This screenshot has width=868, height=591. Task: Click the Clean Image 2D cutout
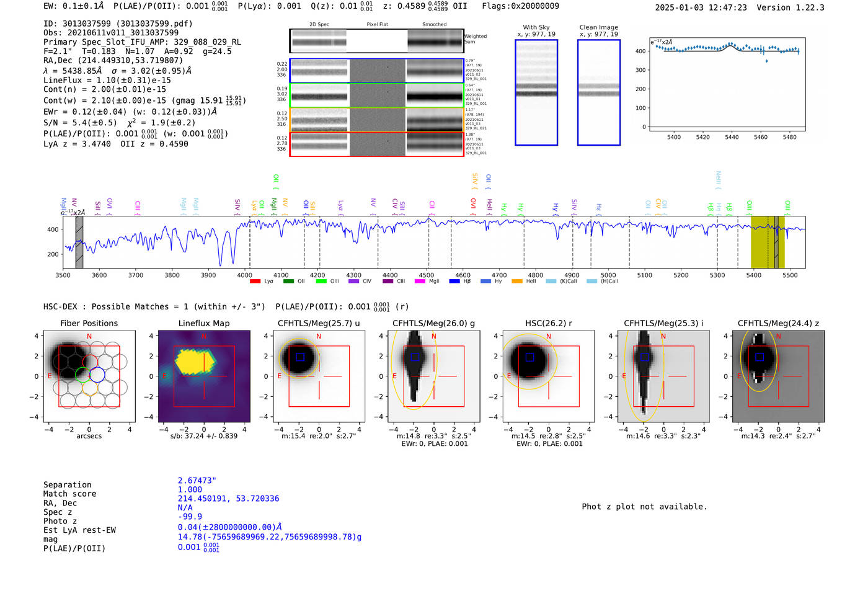[599, 92]
